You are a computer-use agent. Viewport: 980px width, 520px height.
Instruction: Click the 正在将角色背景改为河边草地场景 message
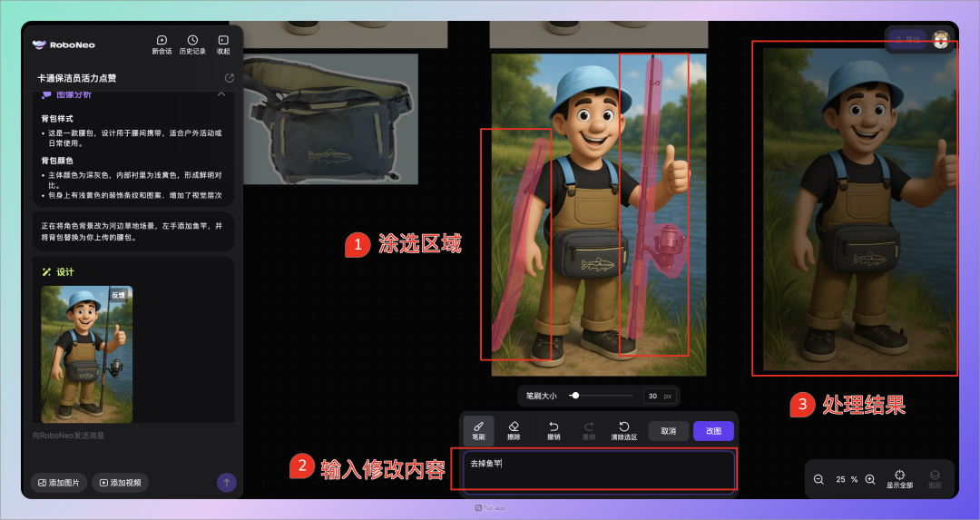point(132,231)
